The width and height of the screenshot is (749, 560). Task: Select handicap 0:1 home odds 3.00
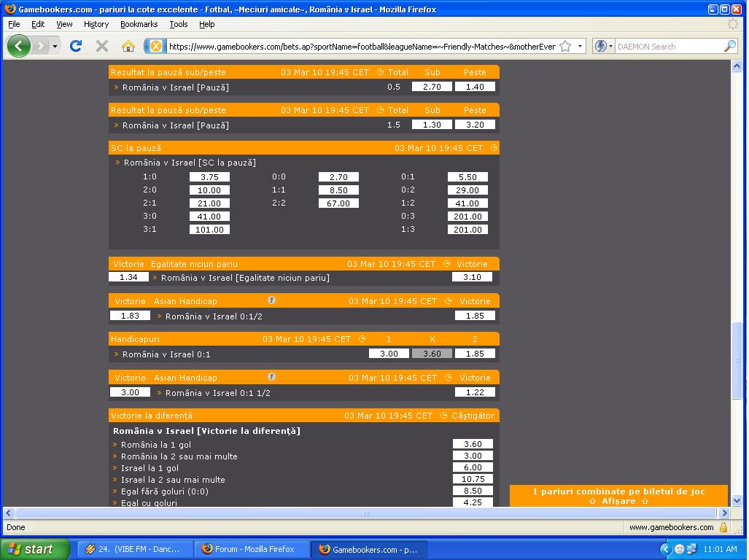point(389,354)
